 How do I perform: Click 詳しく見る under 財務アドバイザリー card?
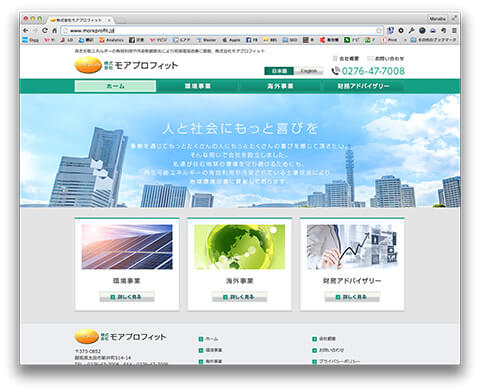pos(352,297)
